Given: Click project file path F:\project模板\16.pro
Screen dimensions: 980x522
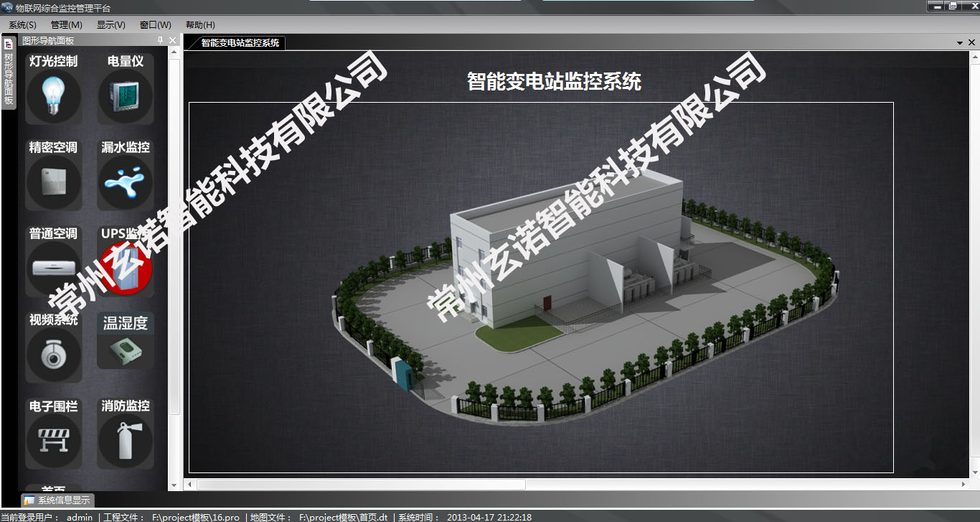Looking at the screenshot, I should (196, 517).
